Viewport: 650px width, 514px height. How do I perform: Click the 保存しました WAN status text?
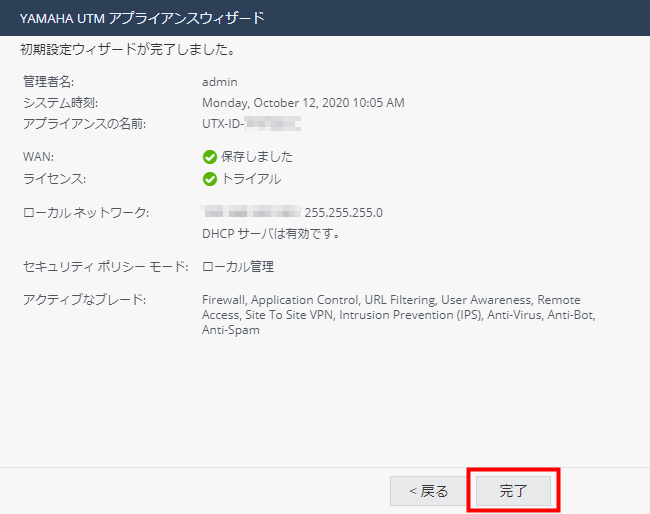click(x=257, y=157)
